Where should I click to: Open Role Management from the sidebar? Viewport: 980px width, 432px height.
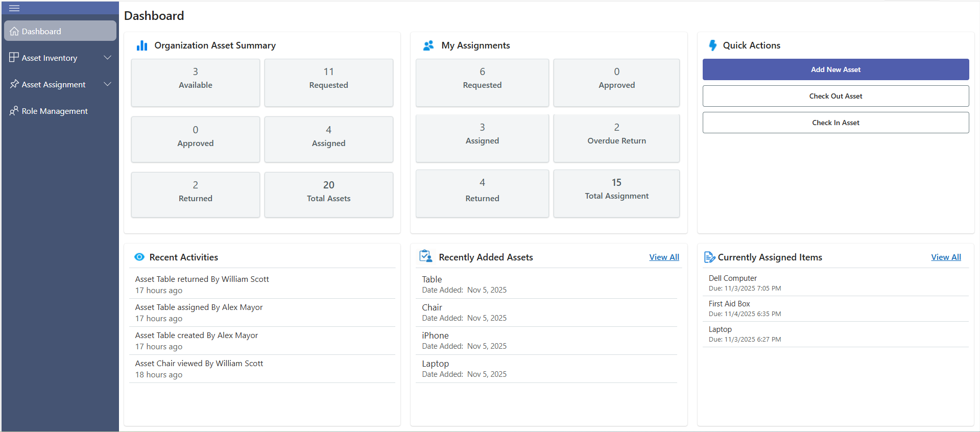point(55,111)
